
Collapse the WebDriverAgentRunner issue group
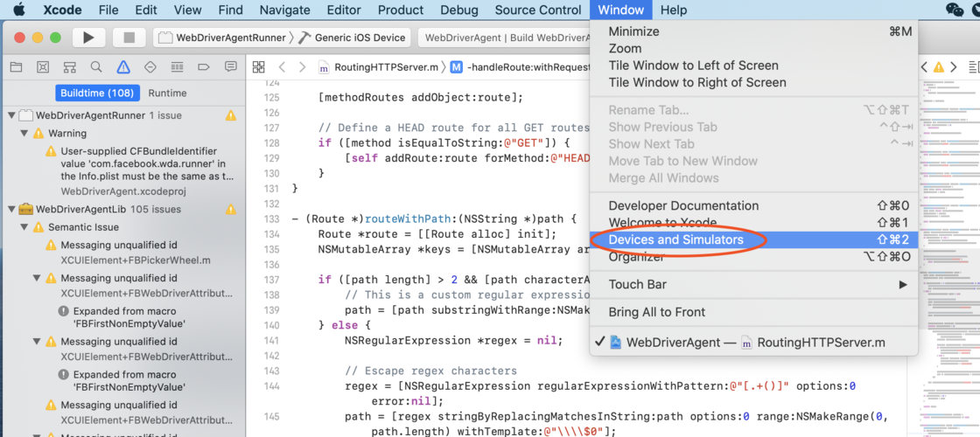coord(11,115)
